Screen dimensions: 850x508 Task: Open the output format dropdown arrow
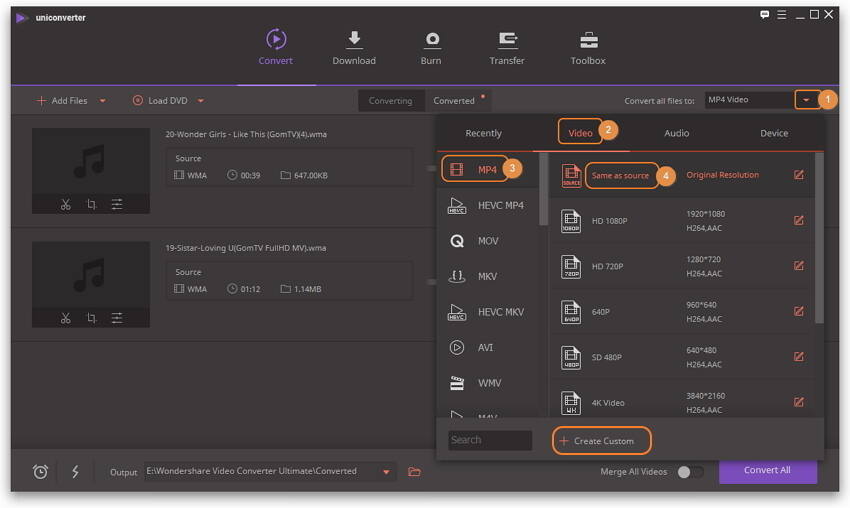(807, 100)
